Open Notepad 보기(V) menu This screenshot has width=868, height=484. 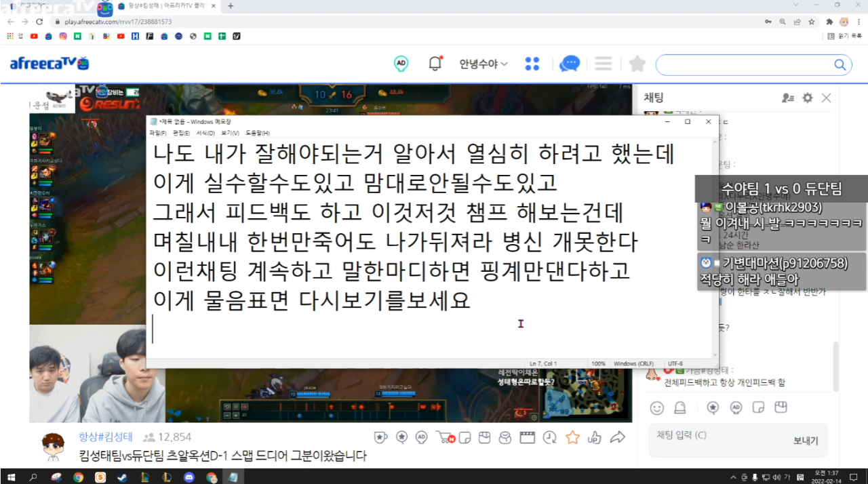pos(230,133)
